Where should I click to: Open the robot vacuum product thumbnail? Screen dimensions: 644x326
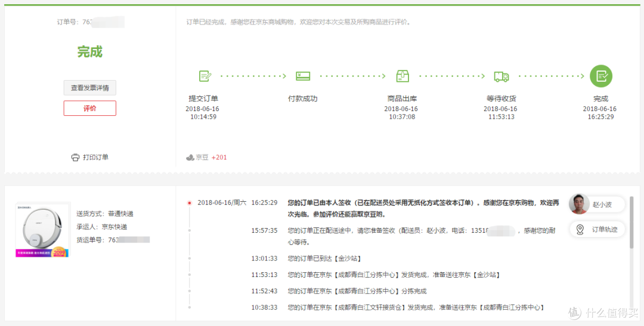pyautogui.click(x=43, y=229)
